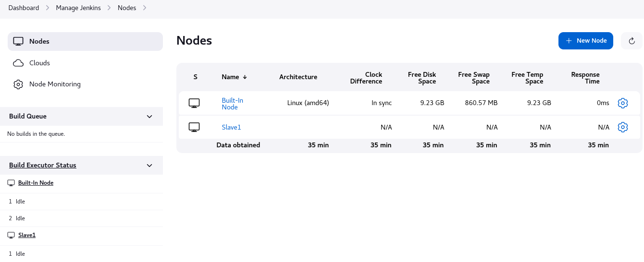Screen dimensions: 644x262
Task: Click the 860.57 MB swap value
Action: (x=481, y=103)
